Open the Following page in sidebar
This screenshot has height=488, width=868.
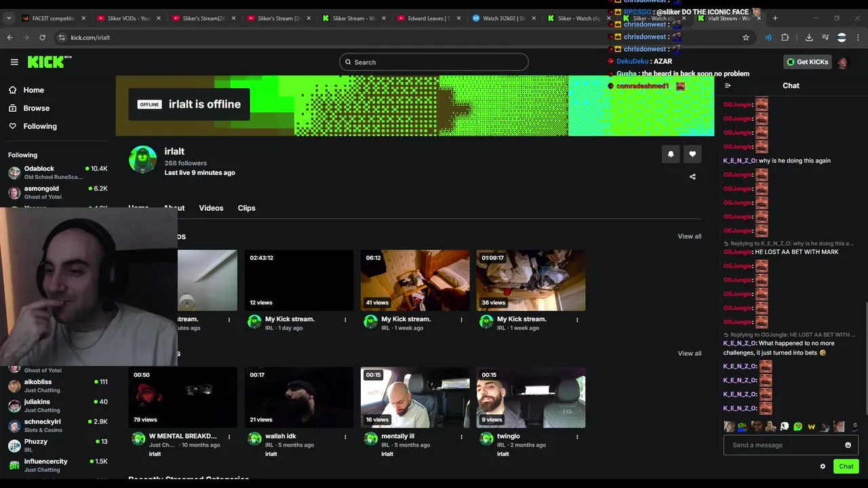point(40,126)
